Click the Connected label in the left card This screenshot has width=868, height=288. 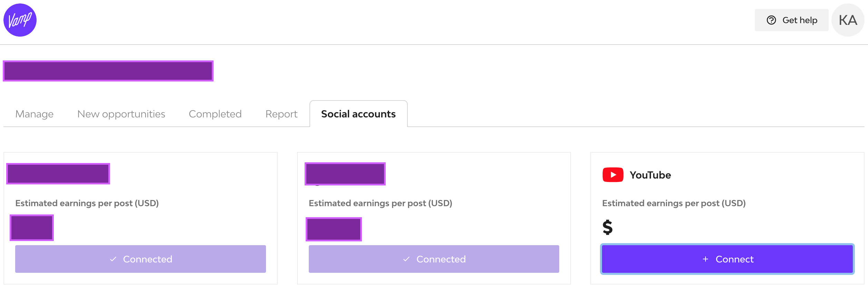(148, 259)
